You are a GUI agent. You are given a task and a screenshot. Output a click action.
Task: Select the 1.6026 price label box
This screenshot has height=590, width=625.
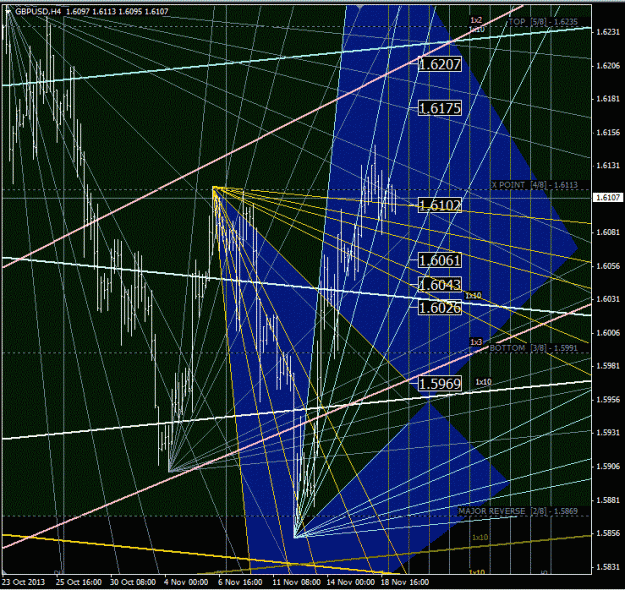pos(440,307)
